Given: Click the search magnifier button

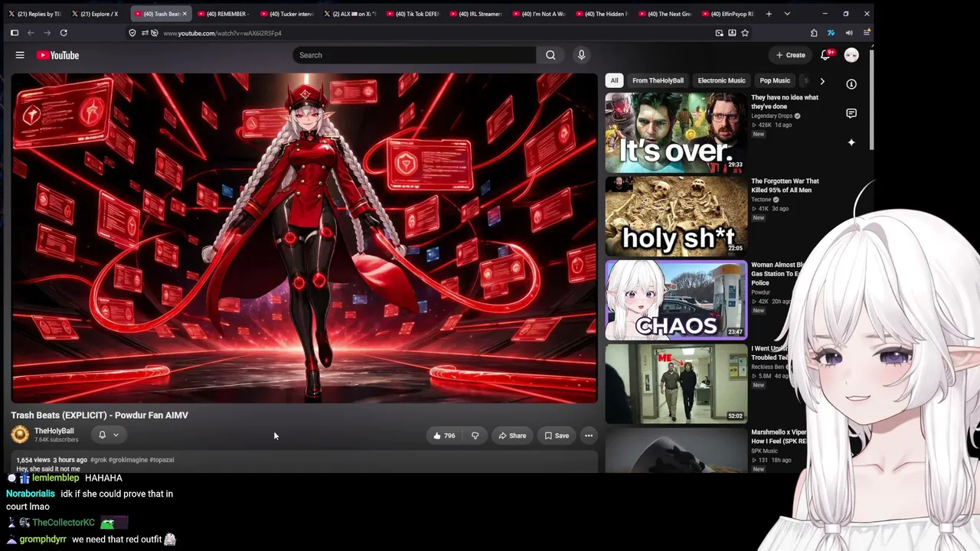Looking at the screenshot, I should coord(550,55).
